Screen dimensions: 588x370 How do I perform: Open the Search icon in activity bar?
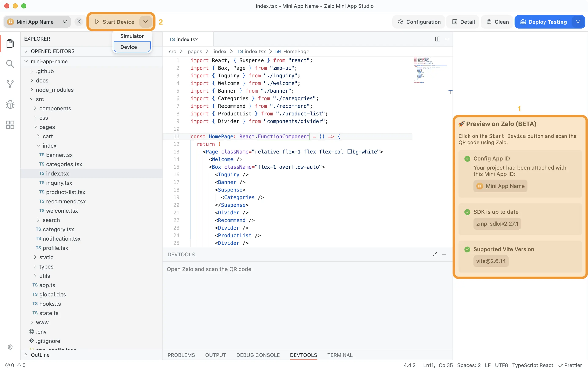point(10,64)
